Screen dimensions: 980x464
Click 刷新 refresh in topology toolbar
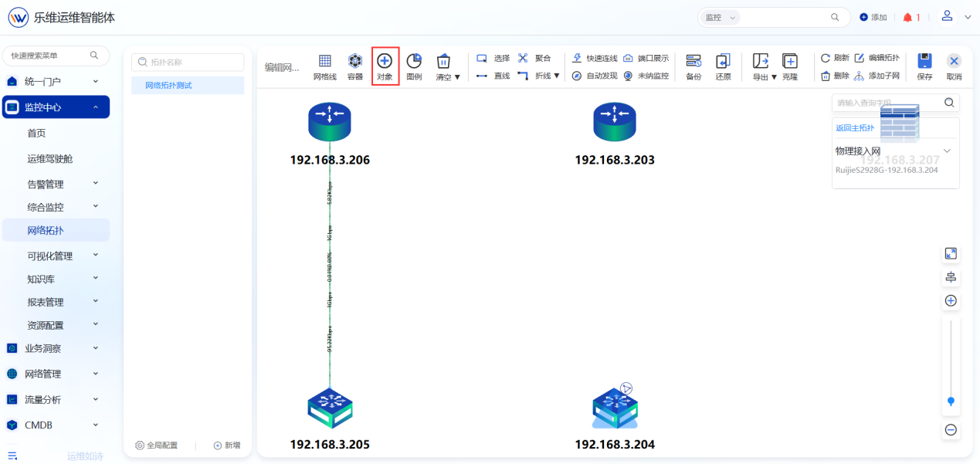click(835, 58)
